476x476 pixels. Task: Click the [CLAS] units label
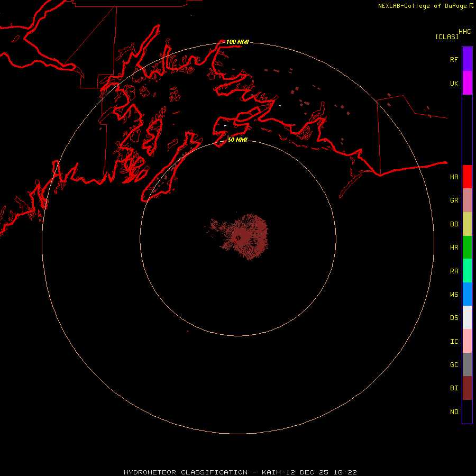click(x=447, y=36)
